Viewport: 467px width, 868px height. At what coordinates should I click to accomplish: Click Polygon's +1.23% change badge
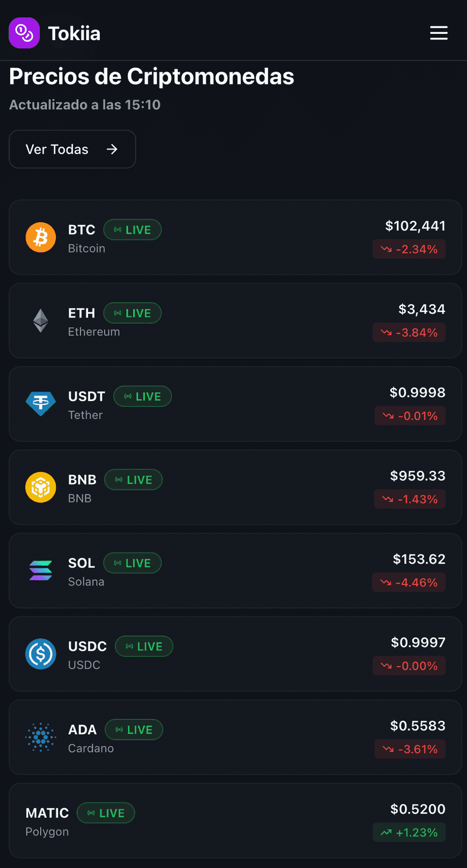409,832
